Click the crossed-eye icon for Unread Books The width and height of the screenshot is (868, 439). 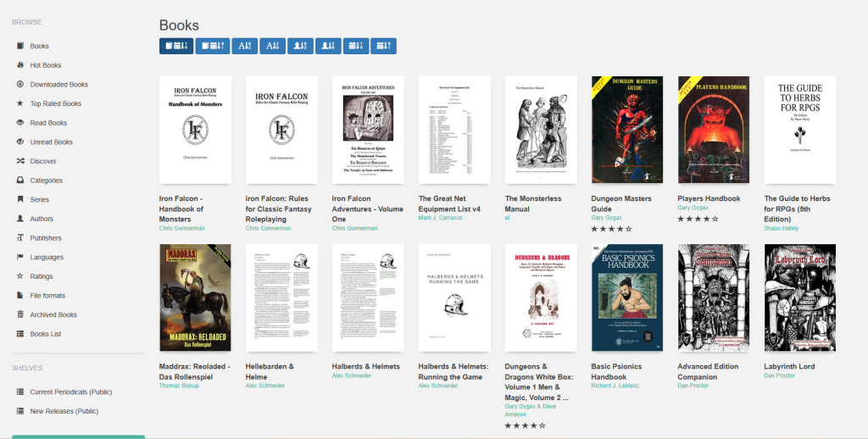20,142
